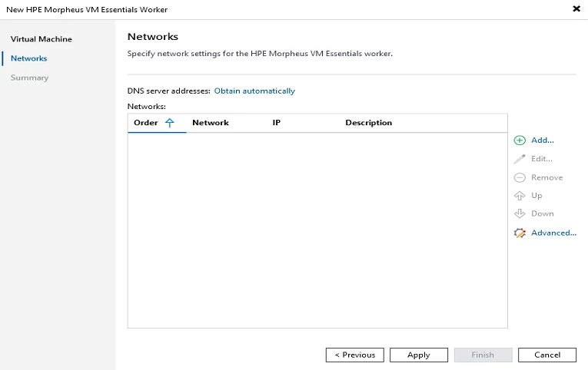Click the Cancel button
This screenshot has height=370, width=588.
tap(547, 355)
